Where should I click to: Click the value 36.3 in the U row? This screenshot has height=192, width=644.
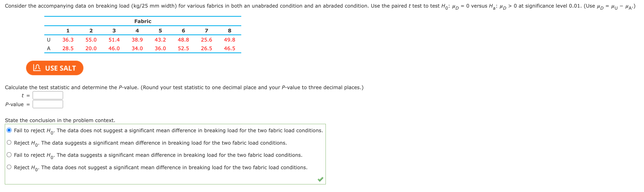(x=68, y=40)
